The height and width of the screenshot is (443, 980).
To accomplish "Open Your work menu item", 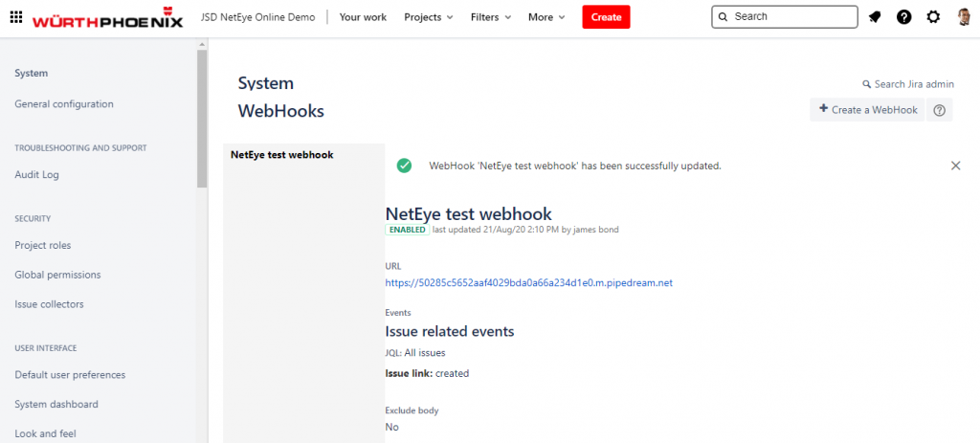I will pos(363,17).
